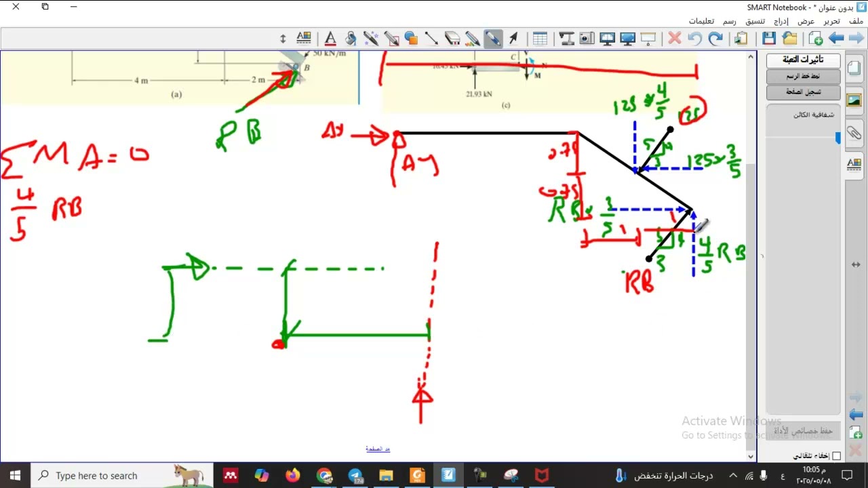Add a new page
Screen dimensions: 868x488
click(816, 39)
